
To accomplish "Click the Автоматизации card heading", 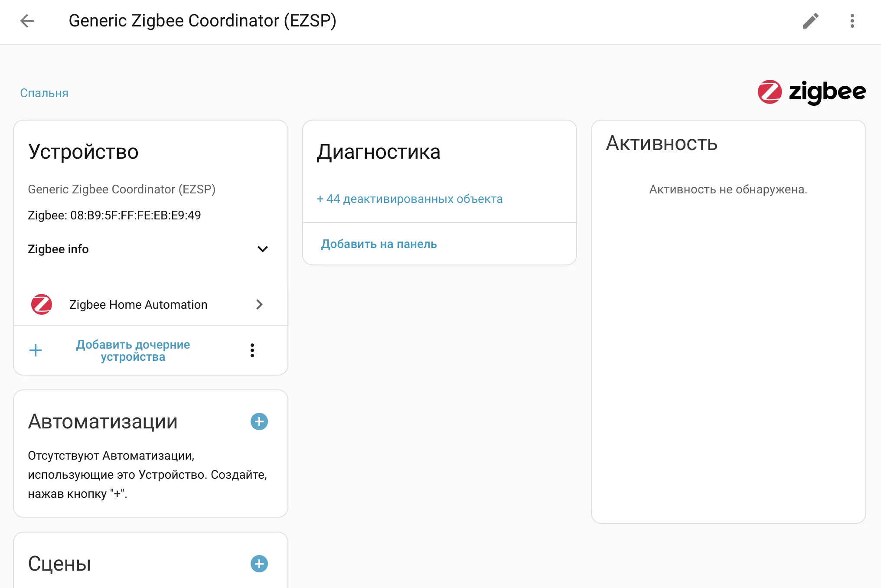I will tap(103, 421).
